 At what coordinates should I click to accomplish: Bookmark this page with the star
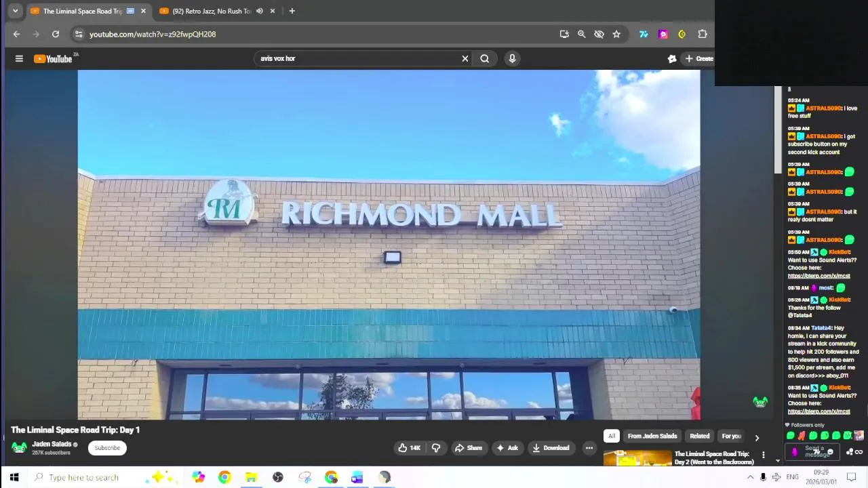point(616,35)
